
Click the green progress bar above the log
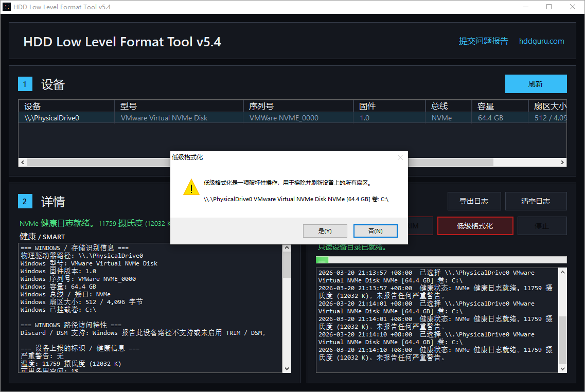coord(321,259)
